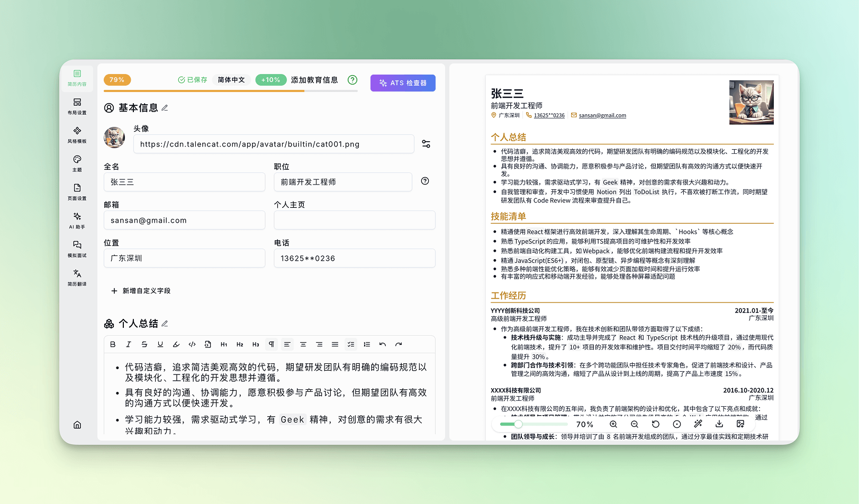Toggle bold formatting in the editor
859x504 pixels.
(x=113, y=344)
